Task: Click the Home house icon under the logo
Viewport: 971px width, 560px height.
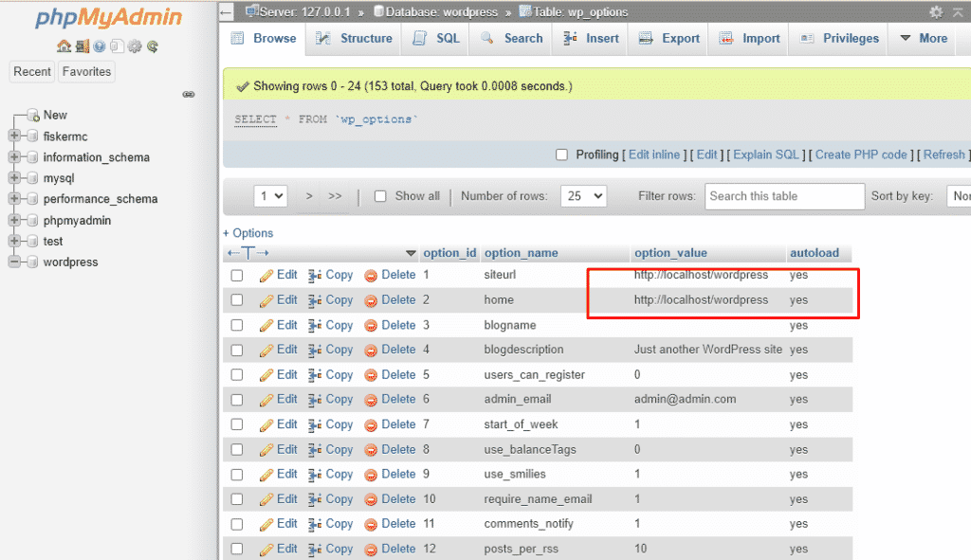Action: coord(64,46)
